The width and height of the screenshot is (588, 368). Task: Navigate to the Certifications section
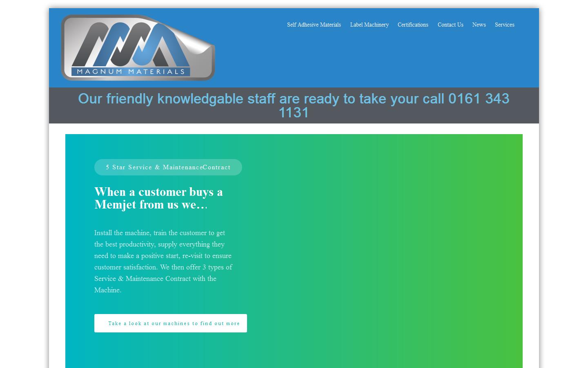point(413,25)
